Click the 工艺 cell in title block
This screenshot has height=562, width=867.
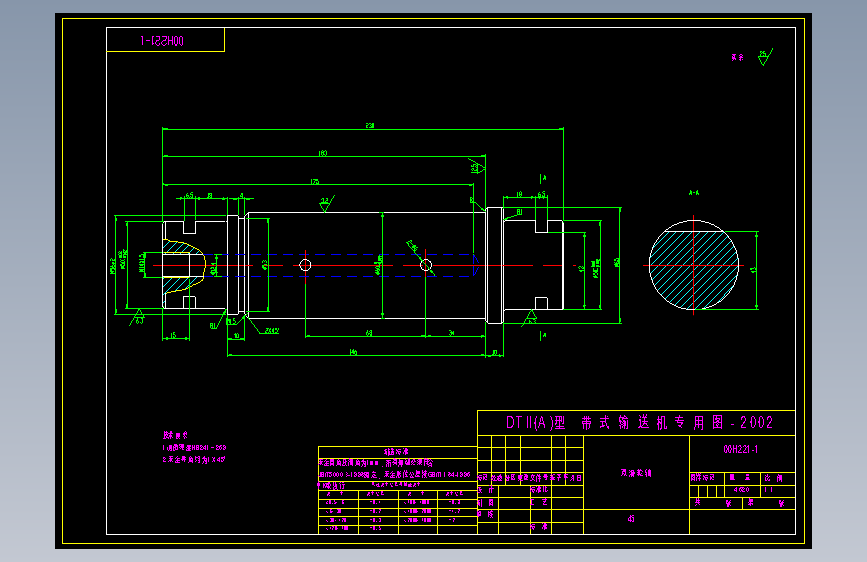(539, 502)
